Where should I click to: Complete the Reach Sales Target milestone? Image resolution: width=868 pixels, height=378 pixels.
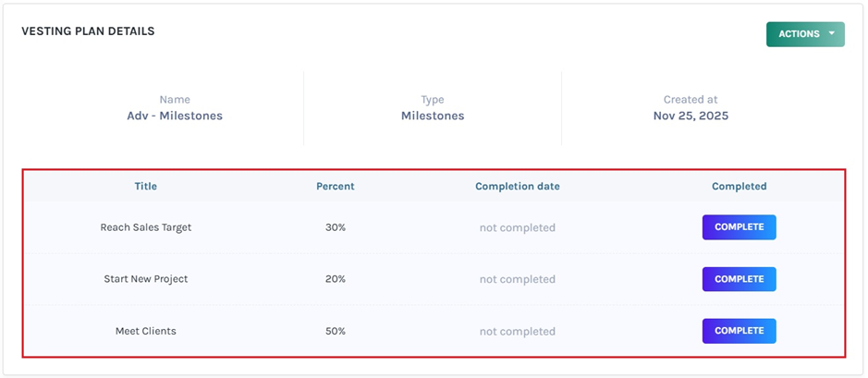point(739,227)
